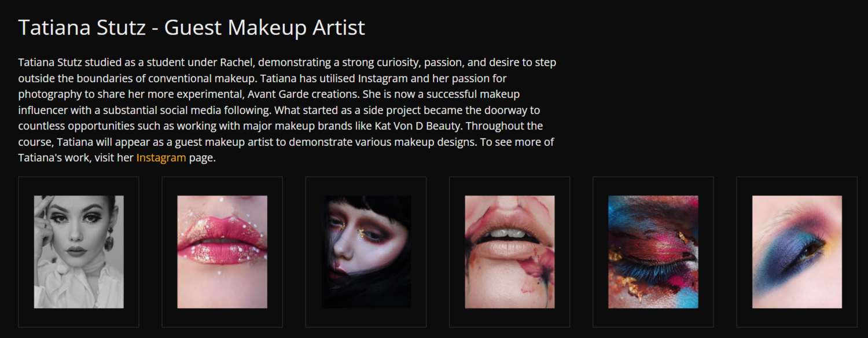Click the word "page." after Instagram link
Viewport: 868px width, 338px height.
[x=202, y=157]
